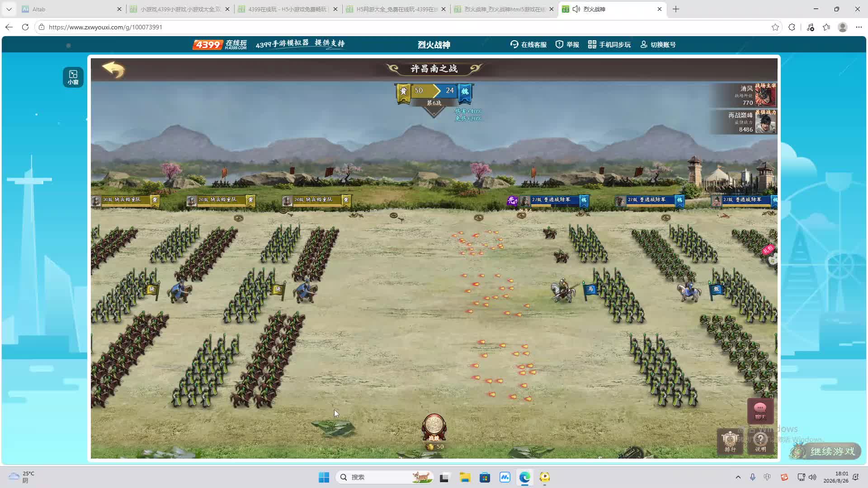868x488 pixels.
Task: Open the 排行 ranking panel
Action: pyautogui.click(x=730, y=441)
